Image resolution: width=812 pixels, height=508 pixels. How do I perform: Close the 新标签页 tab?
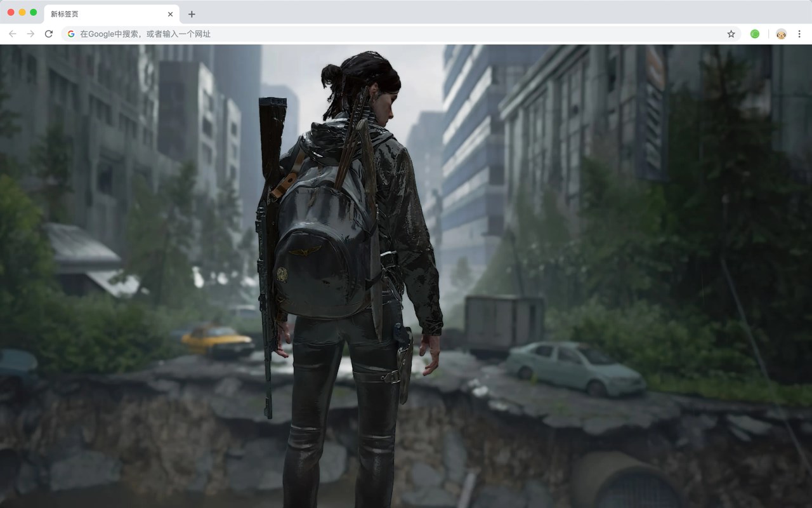point(169,13)
